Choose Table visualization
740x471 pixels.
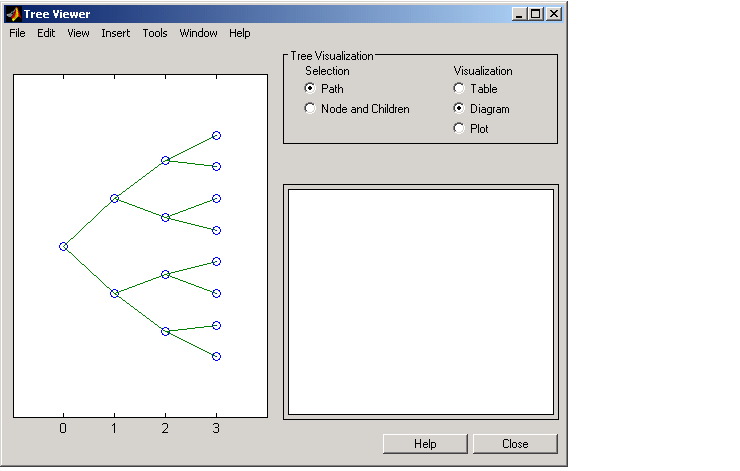(459, 88)
